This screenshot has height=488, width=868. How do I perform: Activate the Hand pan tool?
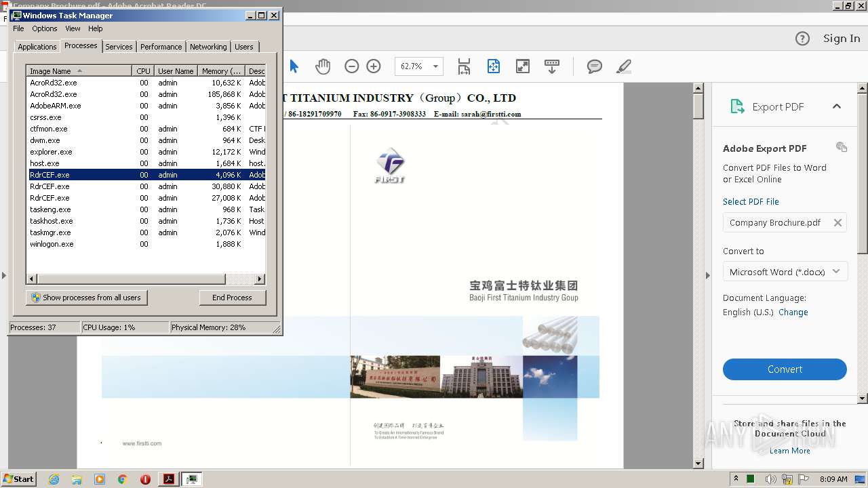coord(323,66)
